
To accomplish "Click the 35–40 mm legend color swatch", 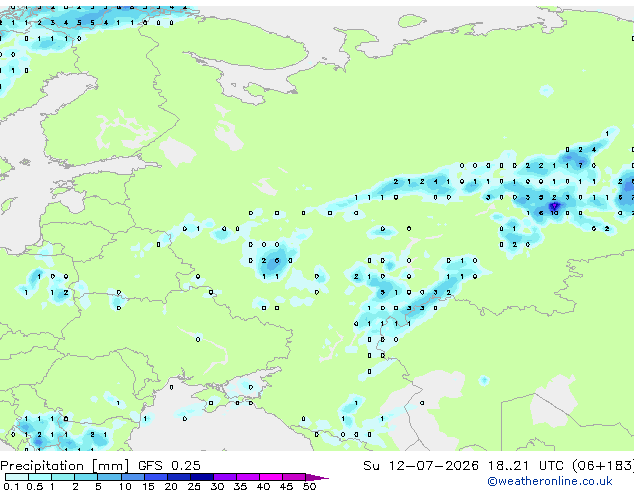I will 247,477.
